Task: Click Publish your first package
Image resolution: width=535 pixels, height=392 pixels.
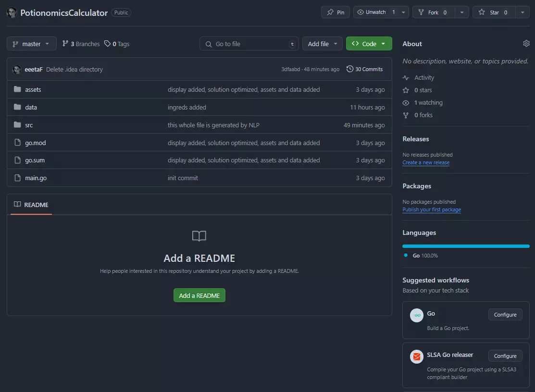Action: point(431,209)
